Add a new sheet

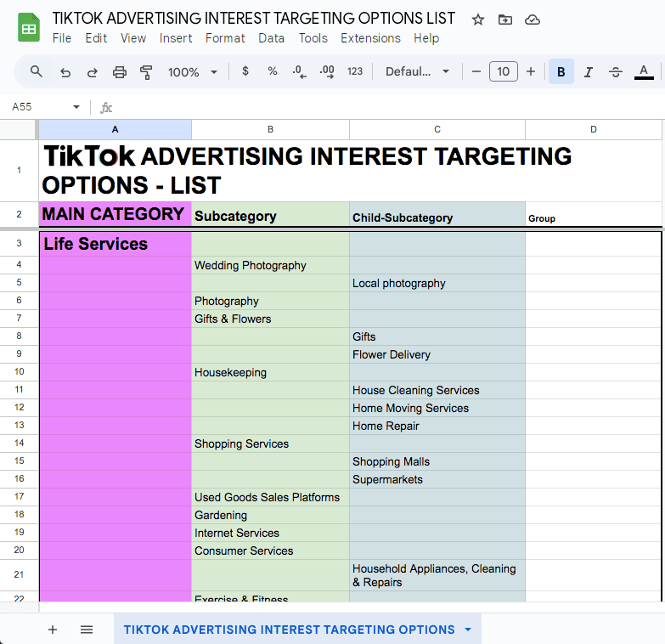[53, 630]
